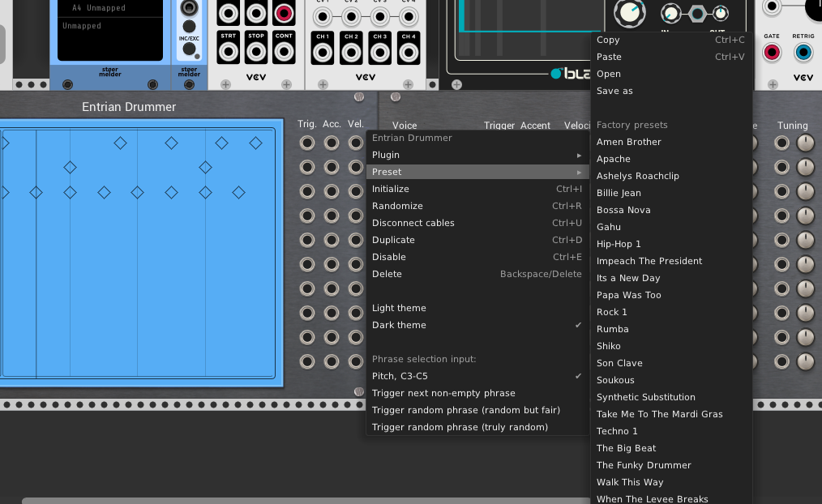The image size is (822, 504).
Task: Enable Trigger next non-empty phrase
Action: tap(477, 394)
